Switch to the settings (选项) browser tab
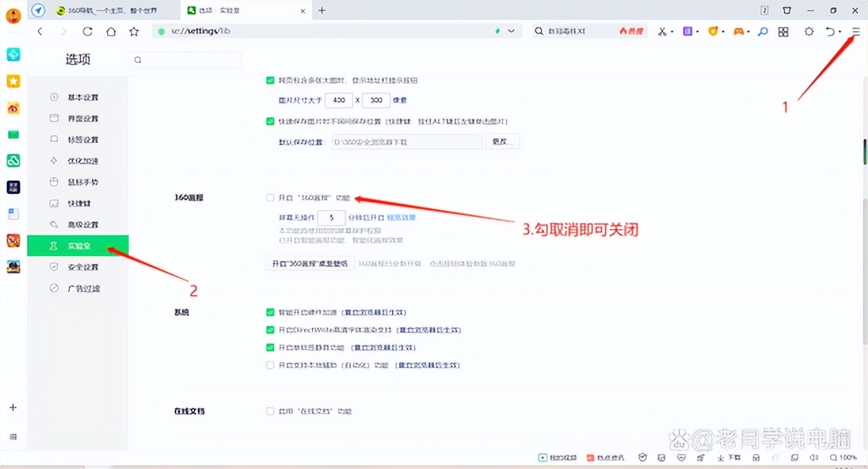 pos(246,10)
